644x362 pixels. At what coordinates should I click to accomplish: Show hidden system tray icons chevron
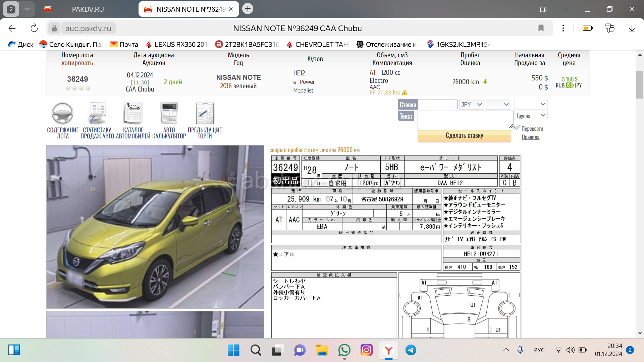(506, 350)
